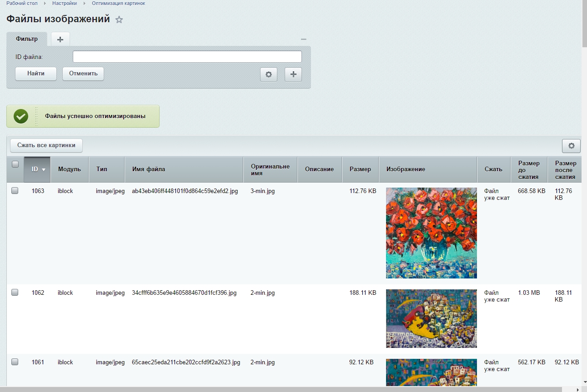Select checkbox for file ID 1062
587x392 pixels.
[15, 293]
